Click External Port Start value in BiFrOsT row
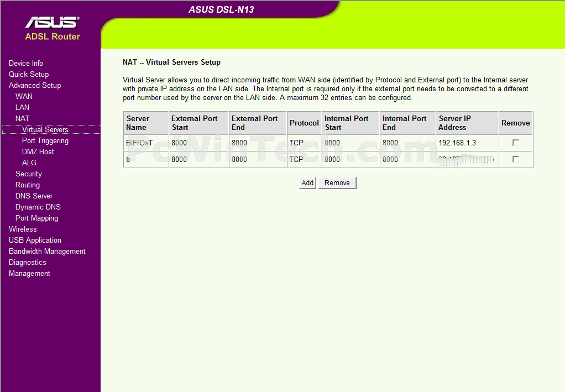Viewport: 565px width, 392px height. (179, 143)
